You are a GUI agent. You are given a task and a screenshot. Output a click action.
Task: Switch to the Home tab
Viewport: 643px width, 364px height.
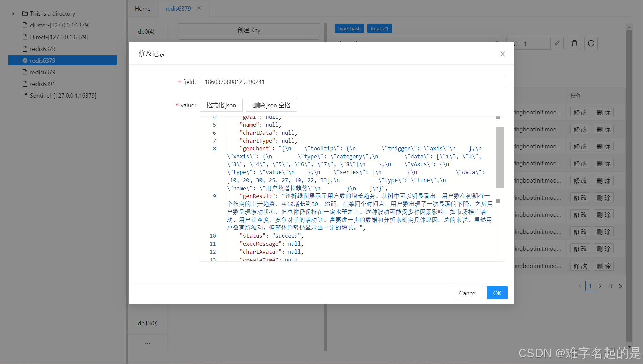click(143, 9)
